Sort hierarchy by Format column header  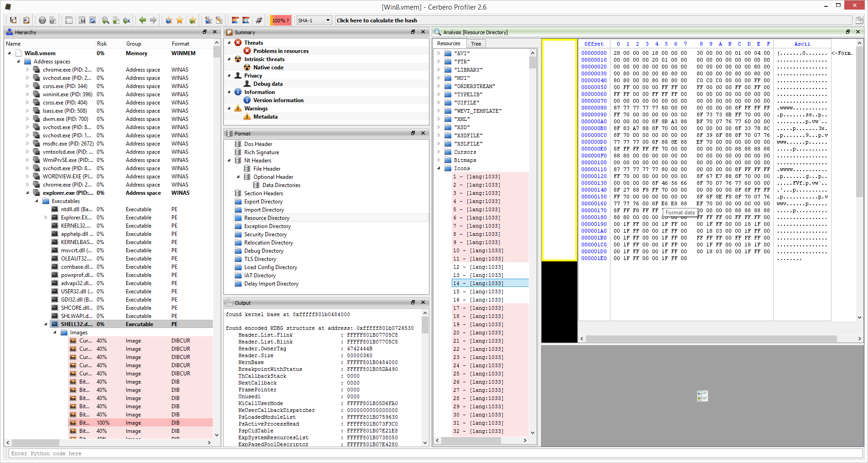coord(191,43)
